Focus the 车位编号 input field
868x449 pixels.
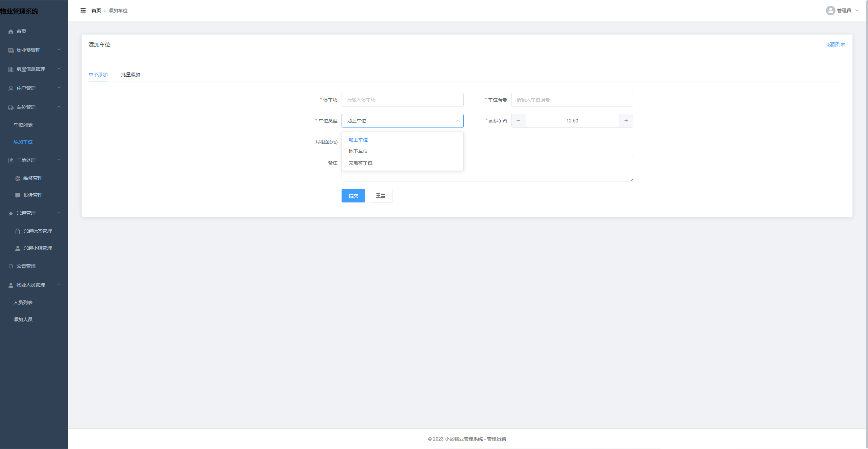pos(572,100)
